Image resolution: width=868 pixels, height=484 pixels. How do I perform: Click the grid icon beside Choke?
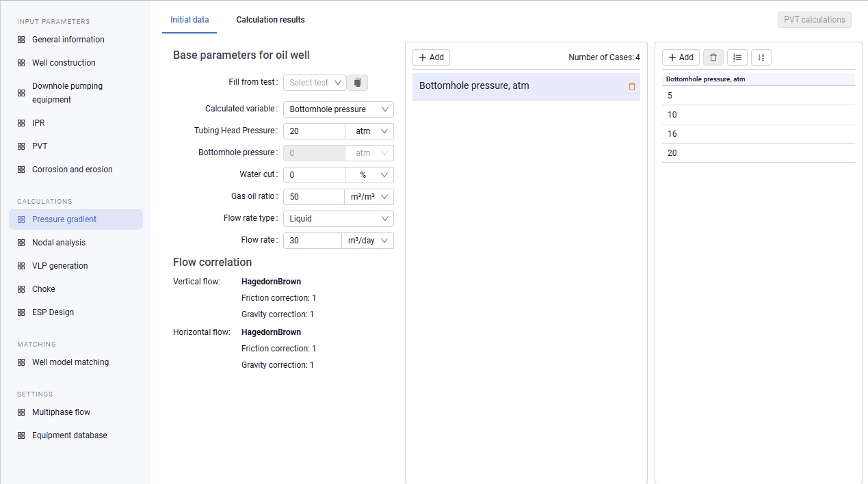[x=21, y=289]
